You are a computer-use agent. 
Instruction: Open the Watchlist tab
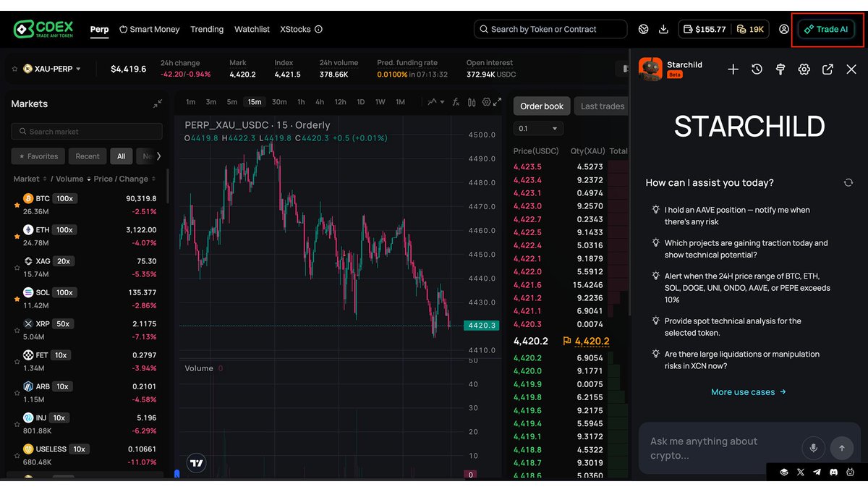pyautogui.click(x=252, y=30)
